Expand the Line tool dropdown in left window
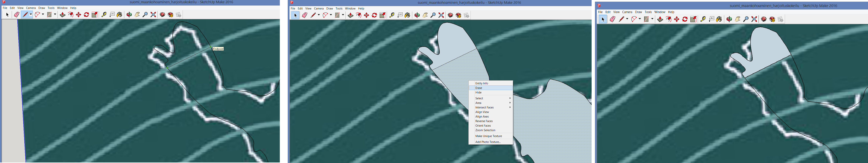Image resolution: width=868 pixels, height=163 pixels. point(31,15)
